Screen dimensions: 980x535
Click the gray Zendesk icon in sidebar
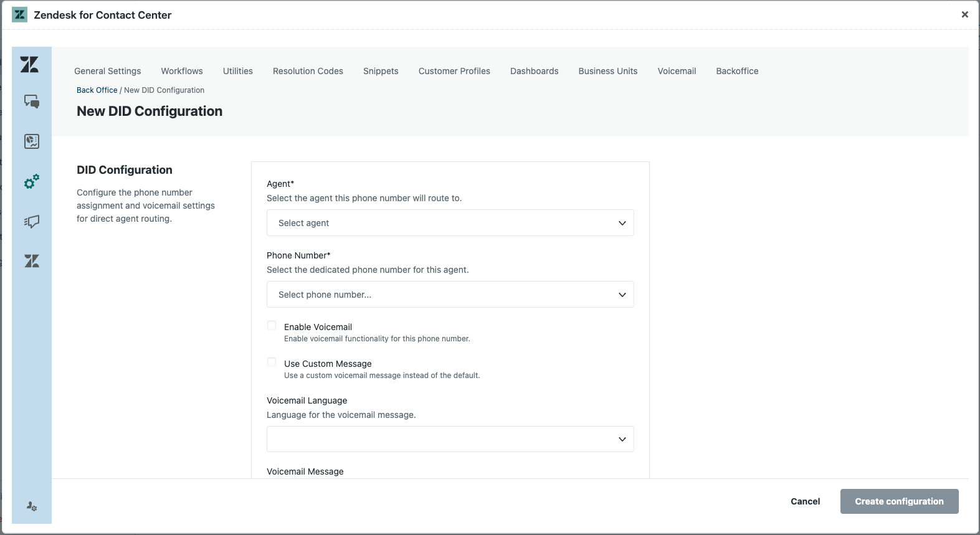[32, 261]
